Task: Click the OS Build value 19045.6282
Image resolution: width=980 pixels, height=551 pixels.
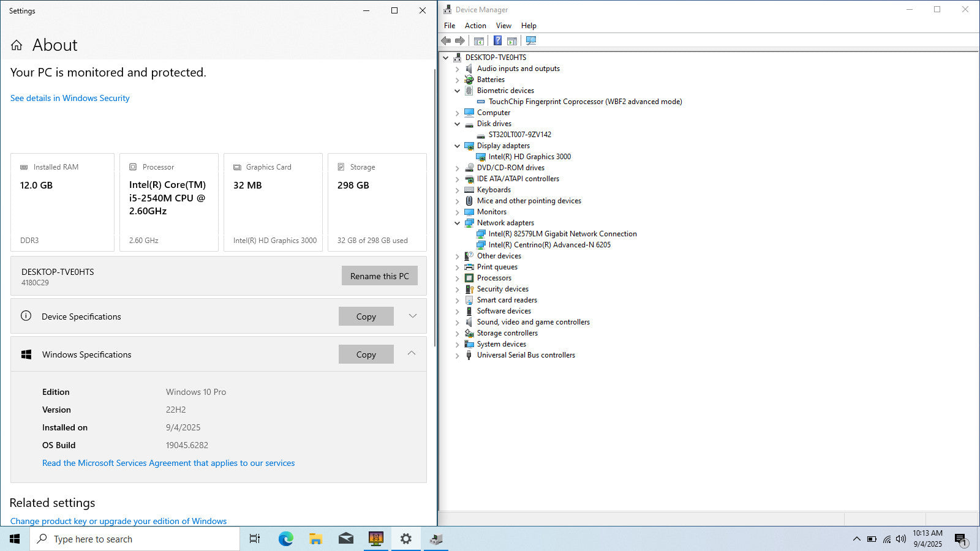Action: tap(187, 445)
